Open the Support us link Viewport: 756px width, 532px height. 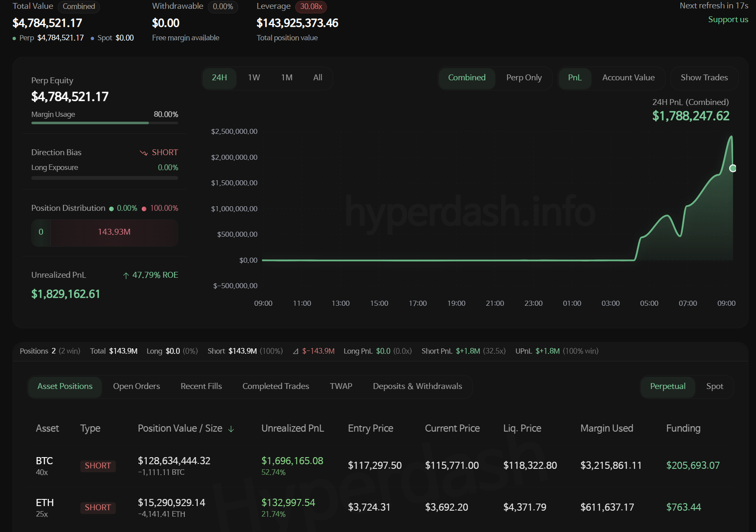tap(728, 20)
